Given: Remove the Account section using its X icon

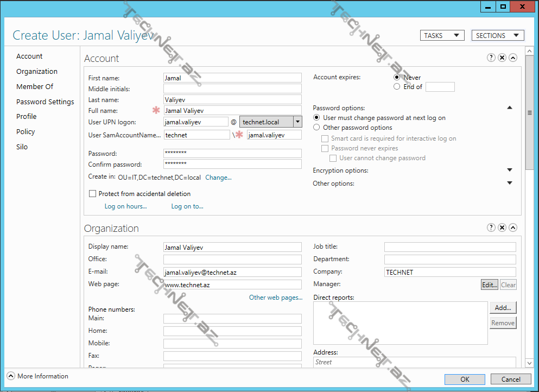Looking at the screenshot, I should click(502, 58).
